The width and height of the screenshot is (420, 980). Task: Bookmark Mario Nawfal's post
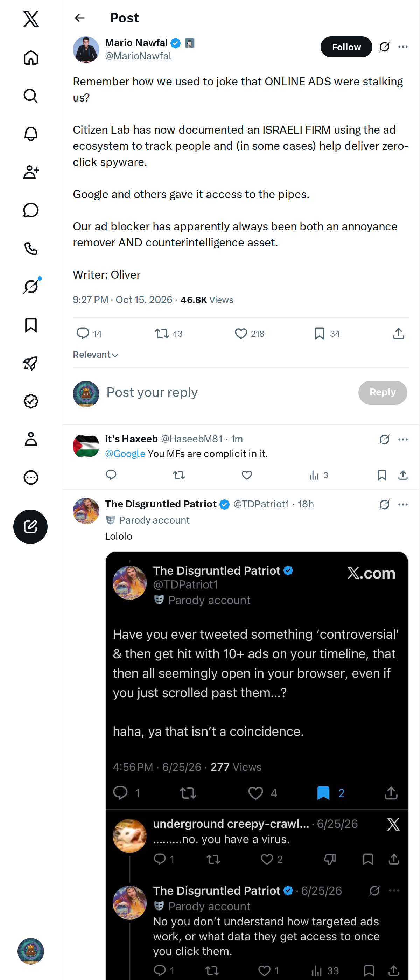coord(327,334)
